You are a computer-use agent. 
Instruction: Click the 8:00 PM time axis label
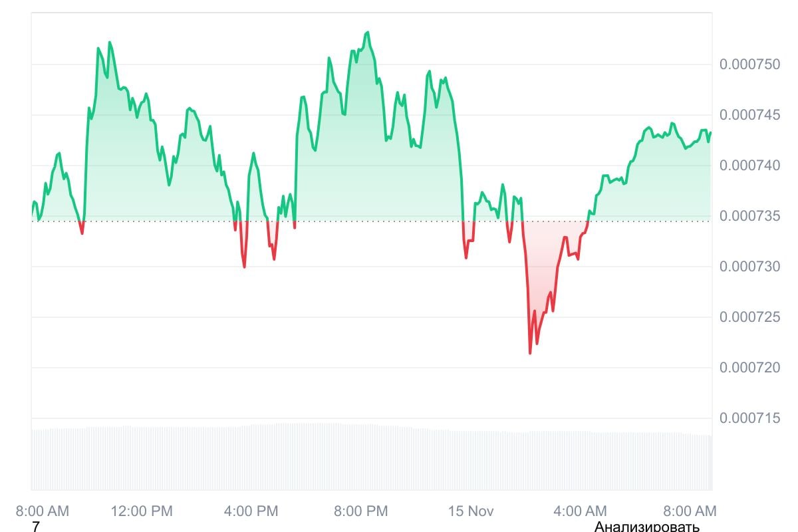coord(360,511)
